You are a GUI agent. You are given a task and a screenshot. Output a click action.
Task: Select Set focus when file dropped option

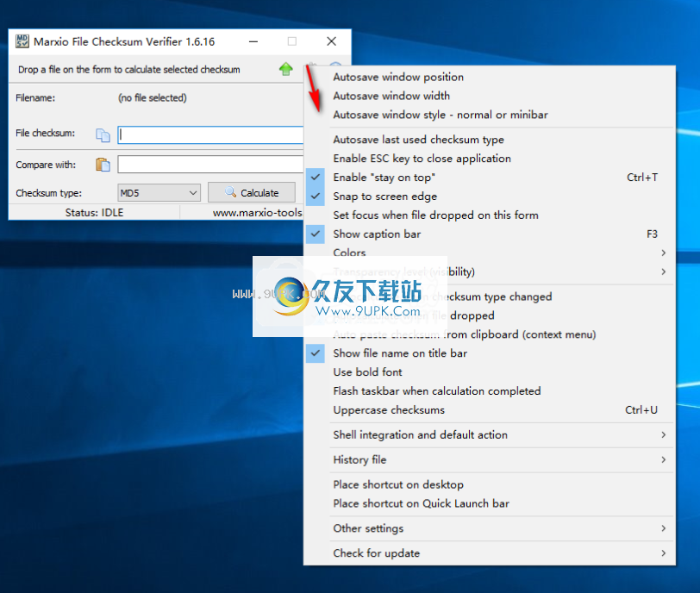pyautogui.click(x=490, y=215)
